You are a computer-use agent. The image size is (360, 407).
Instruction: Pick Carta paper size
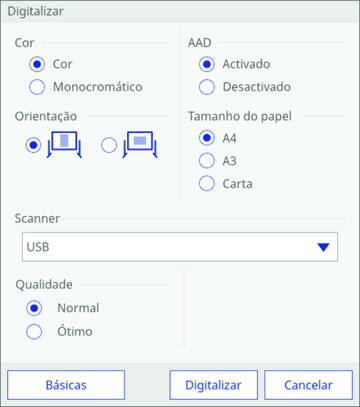(x=207, y=183)
